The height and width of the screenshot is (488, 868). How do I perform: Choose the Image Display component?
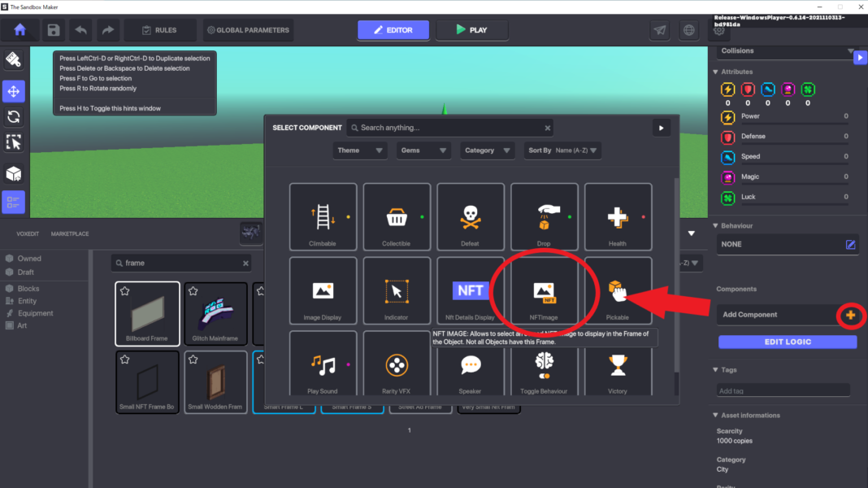tap(323, 291)
